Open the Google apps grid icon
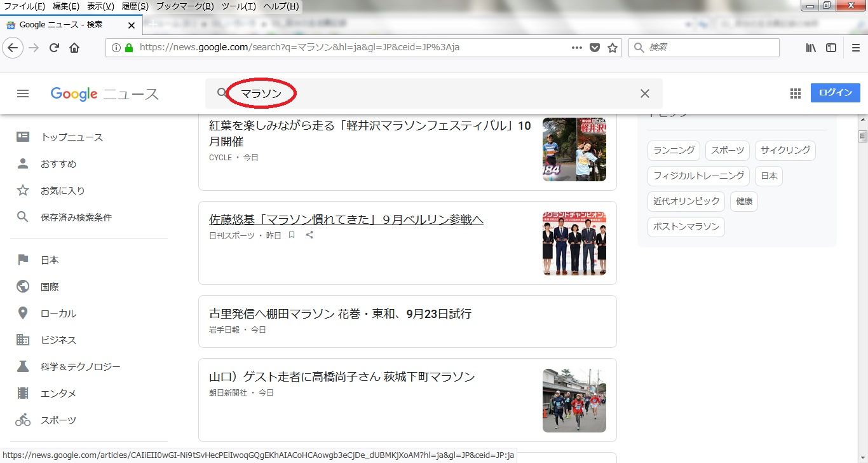The image size is (868, 463). coord(796,93)
